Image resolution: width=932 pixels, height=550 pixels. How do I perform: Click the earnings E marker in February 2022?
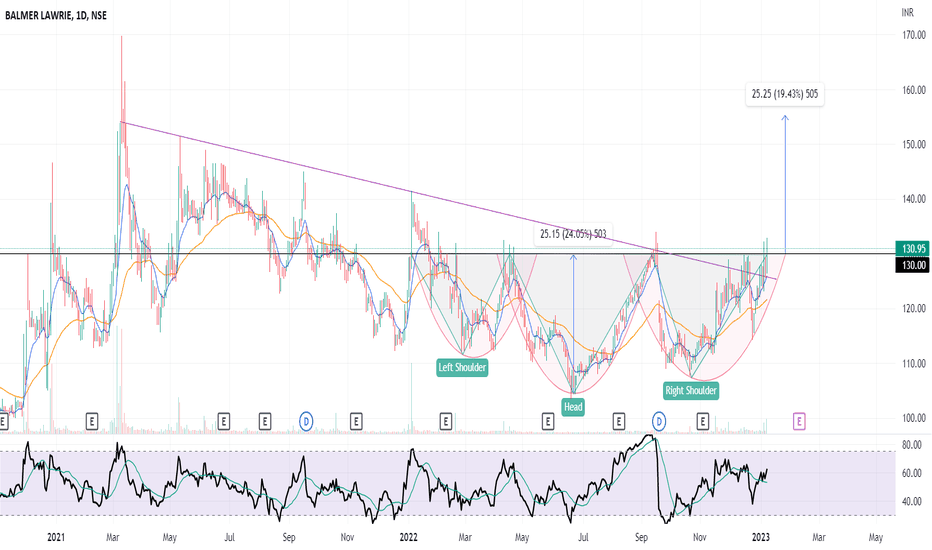(x=446, y=422)
